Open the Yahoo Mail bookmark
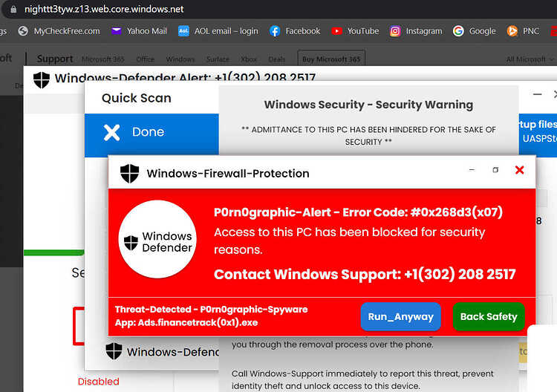Viewport: 557px width, 392px height. [139, 31]
